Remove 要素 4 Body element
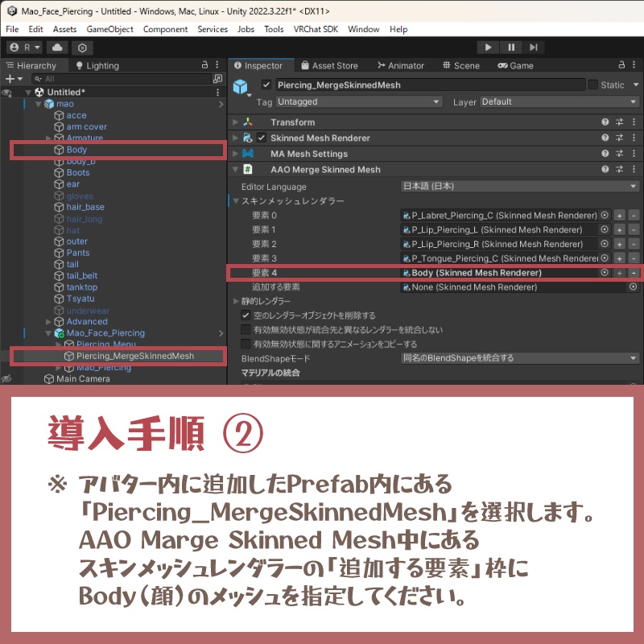This screenshot has height=644, width=644. click(634, 273)
